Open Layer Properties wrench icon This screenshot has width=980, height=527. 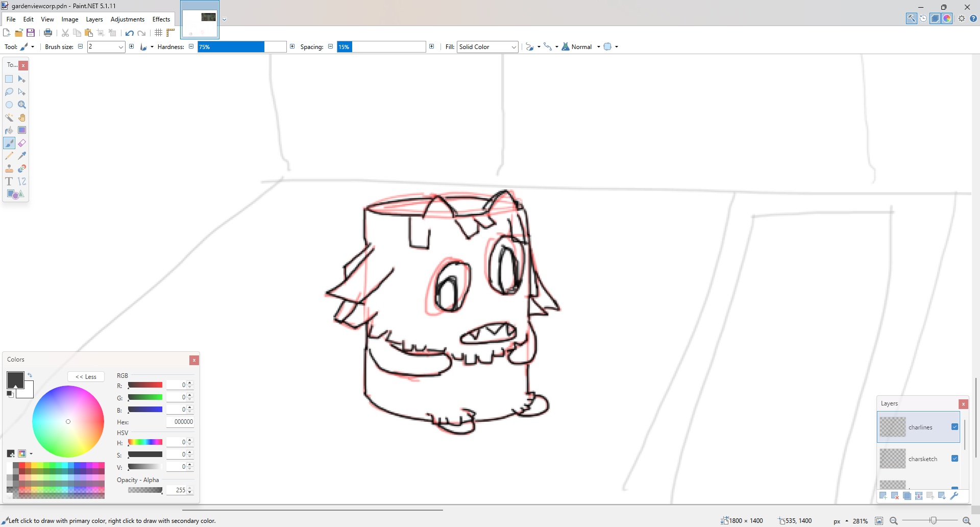(954, 495)
